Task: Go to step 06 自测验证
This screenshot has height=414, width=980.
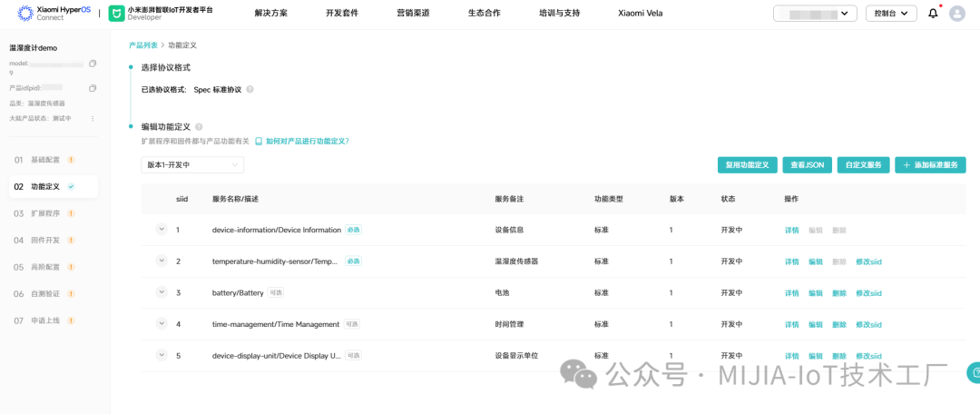Action: (54, 294)
